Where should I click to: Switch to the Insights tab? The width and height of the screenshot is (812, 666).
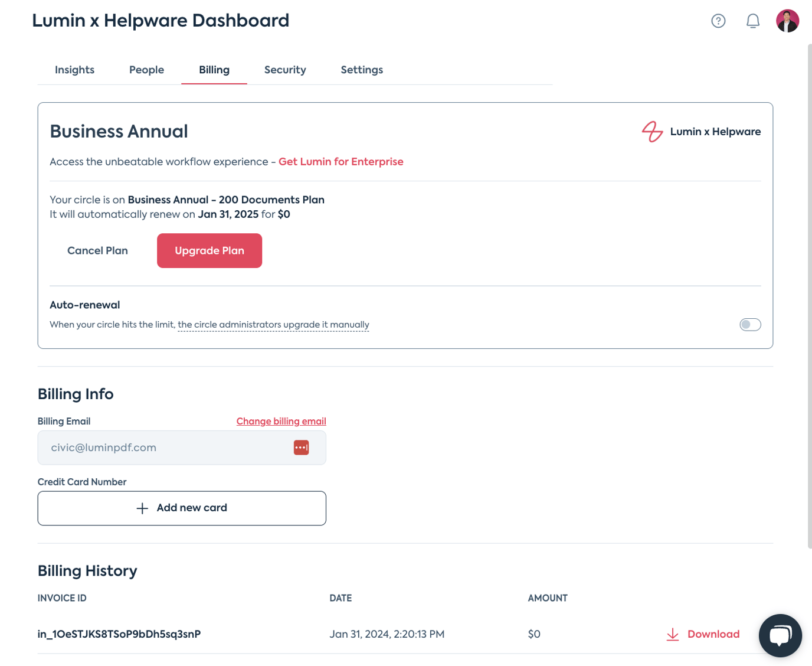[x=74, y=70]
